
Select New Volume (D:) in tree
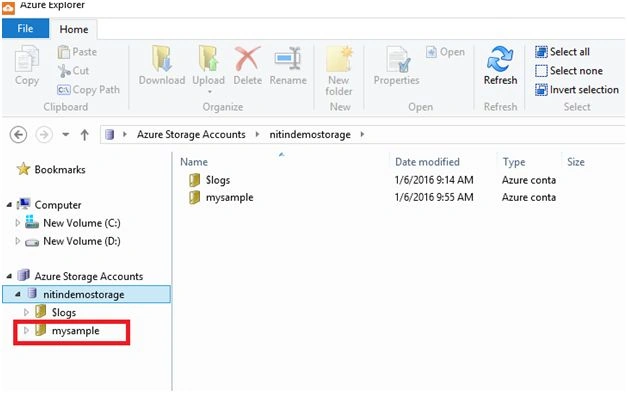pyautogui.click(x=72, y=241)
